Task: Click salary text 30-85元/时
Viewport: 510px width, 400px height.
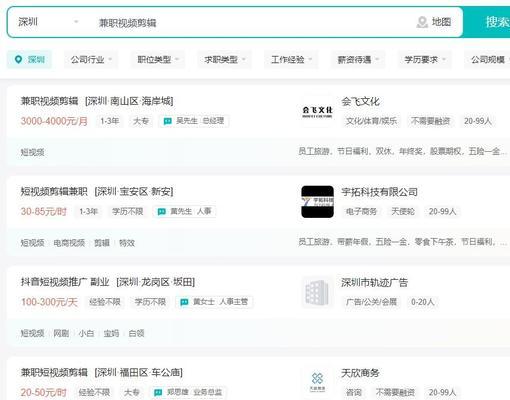Action: 44,212
